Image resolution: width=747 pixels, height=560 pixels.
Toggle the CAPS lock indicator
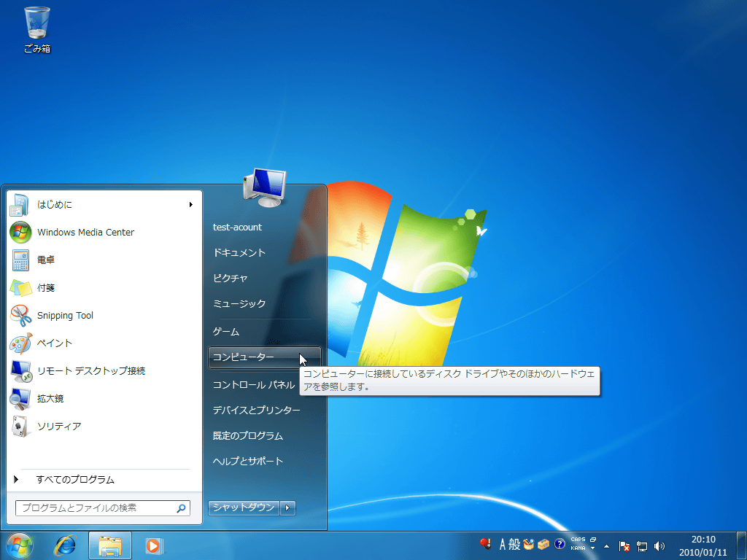[x=578, y=540]
